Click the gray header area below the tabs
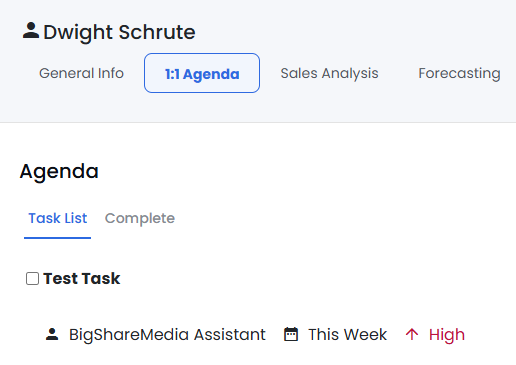The height and width of the screenshot is (365, 516). [x=258, y=108]
